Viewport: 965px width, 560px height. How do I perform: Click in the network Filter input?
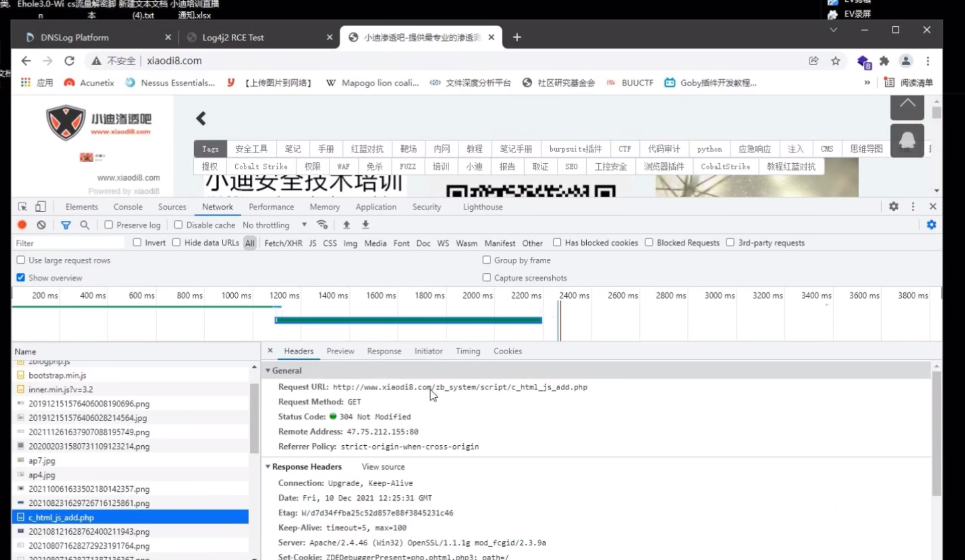(x=68, y=243)
